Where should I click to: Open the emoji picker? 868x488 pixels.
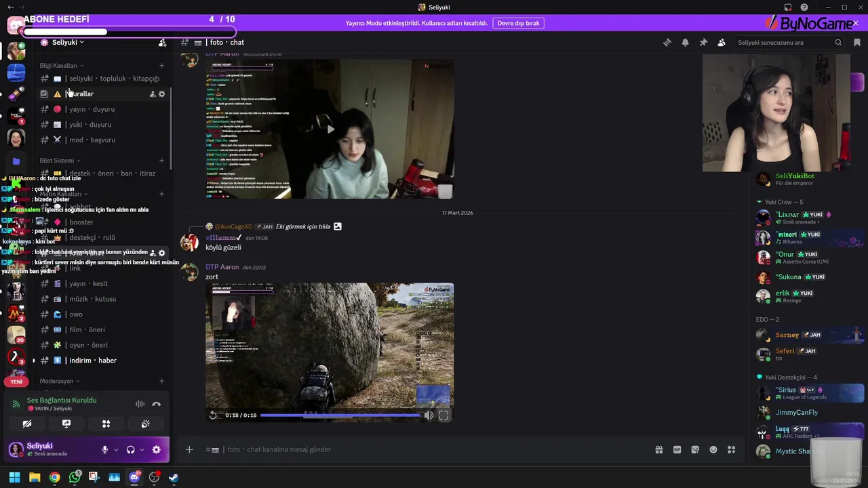[713, 449]
